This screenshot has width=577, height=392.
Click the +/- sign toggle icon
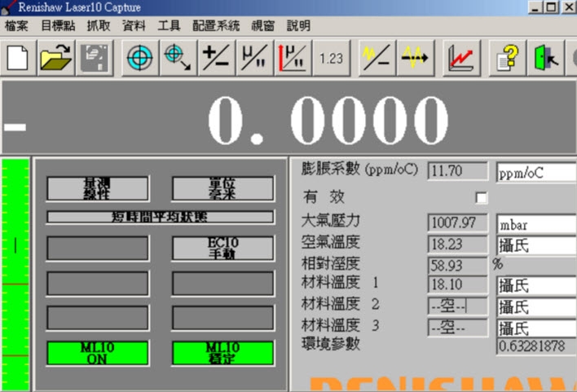pyautogui.click(x=216, y=58)
